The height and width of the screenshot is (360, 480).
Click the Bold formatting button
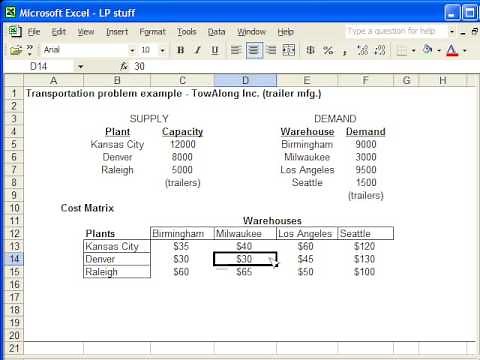(x=181, y=50)
